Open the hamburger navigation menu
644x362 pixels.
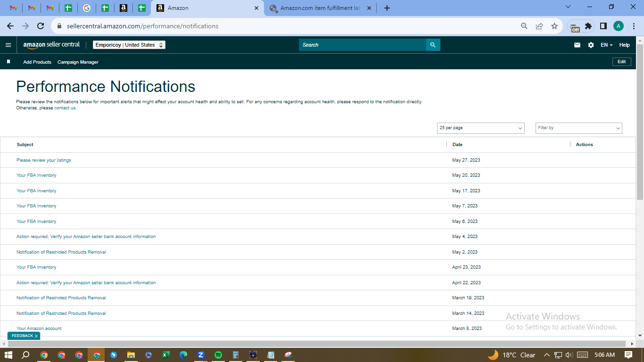tap(8, 45)
